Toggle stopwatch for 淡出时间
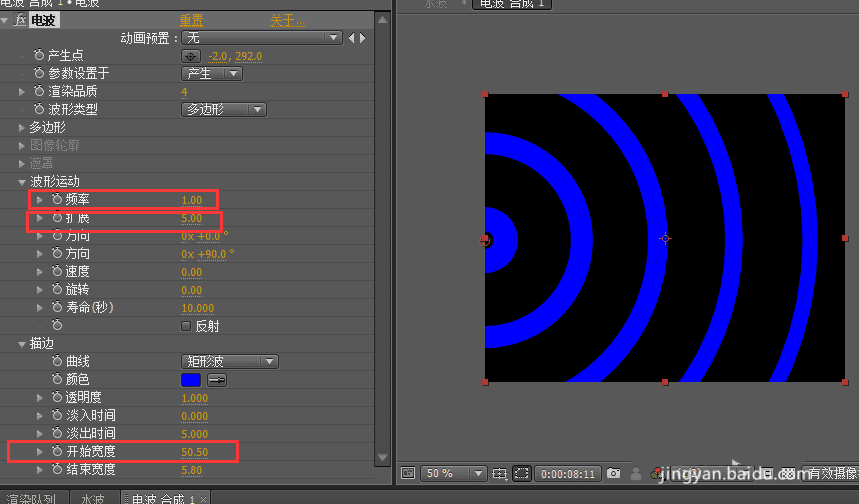The width and height of the screenshot is (859, 504). coord(57,433)
